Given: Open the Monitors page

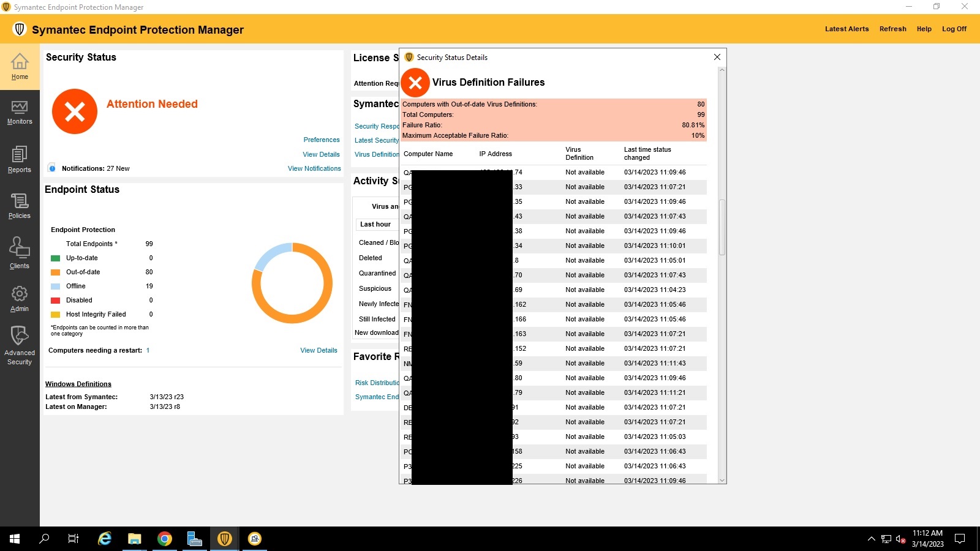Looking at the screenshot, I should [x=20, y=114].
